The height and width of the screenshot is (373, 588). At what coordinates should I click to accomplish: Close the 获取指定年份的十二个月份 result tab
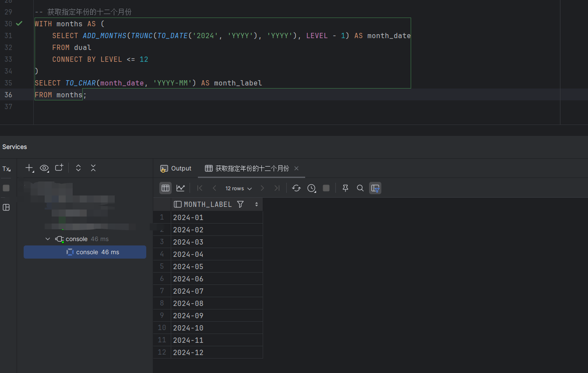coord(296,168)
